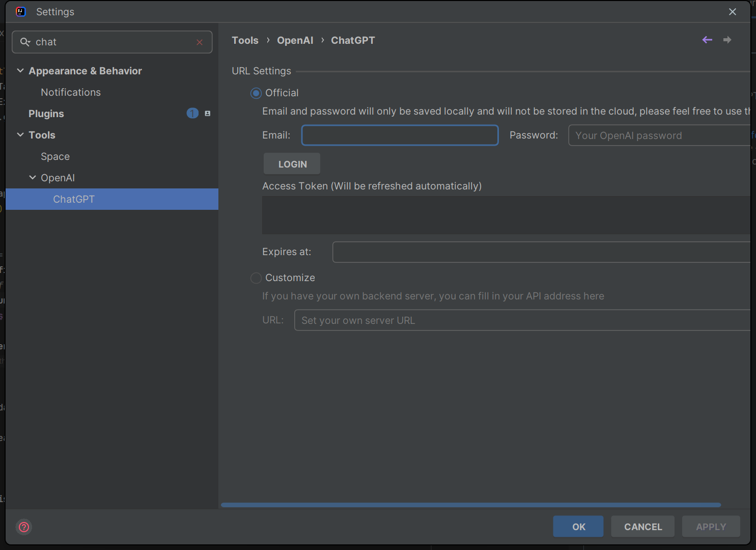The height and width of the screenshot is (550, 756).
Task: Click the back navigation arrow
Action: click(x=707, y=40)
